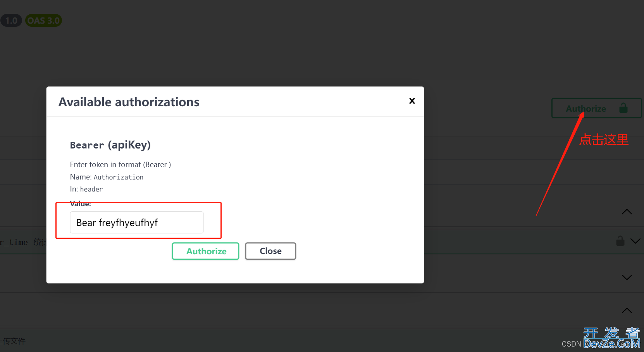Select the 'Bearer (apiKey)' heading text
The width and height of the screenshot is (644, 352).
pos(110,145)
